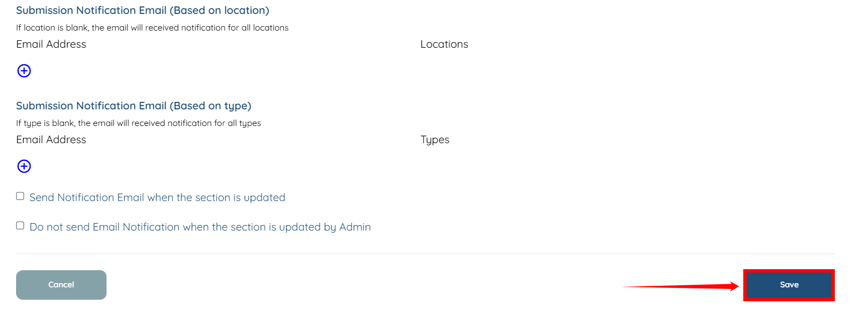Screen dimensions: 868x319
Task: Enable Send Notification Email when section updated
Action: tap(20, 196)
